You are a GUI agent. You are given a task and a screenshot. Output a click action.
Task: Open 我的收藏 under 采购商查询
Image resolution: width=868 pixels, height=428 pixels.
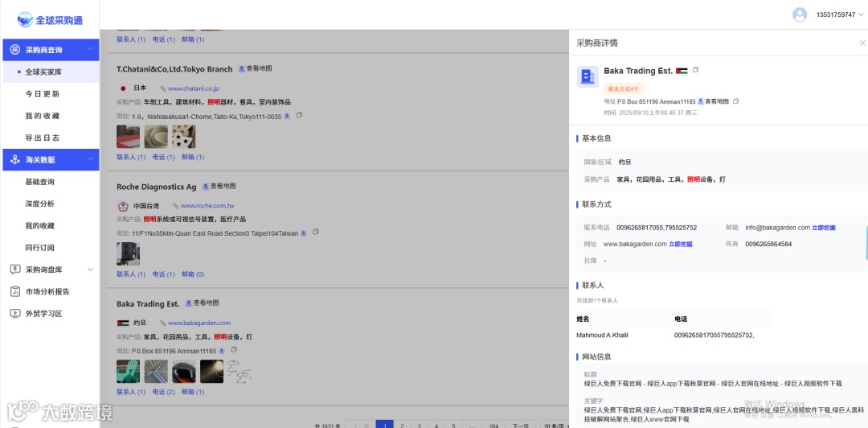coord(42,116)
